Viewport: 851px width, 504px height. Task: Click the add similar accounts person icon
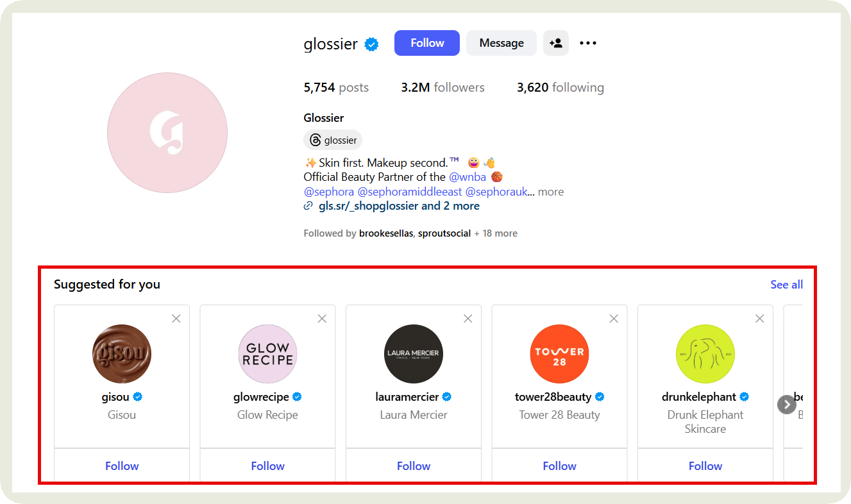click(x=555, y=43)
